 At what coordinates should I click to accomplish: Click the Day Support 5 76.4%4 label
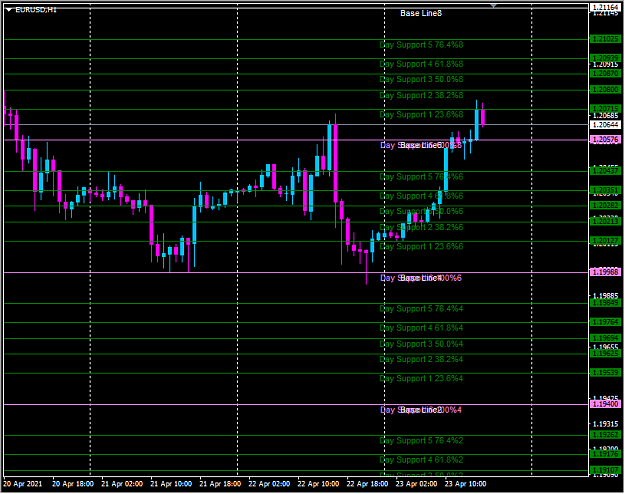pos(421,309)
